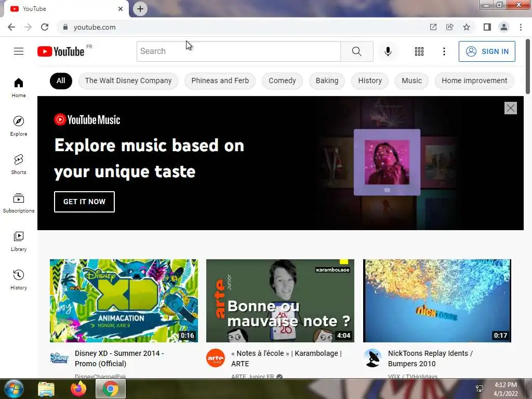This screenshot has width=532, height=399.
Task: Select the Comedy chip
Action: pyautogui.click(x=282, y=81)
